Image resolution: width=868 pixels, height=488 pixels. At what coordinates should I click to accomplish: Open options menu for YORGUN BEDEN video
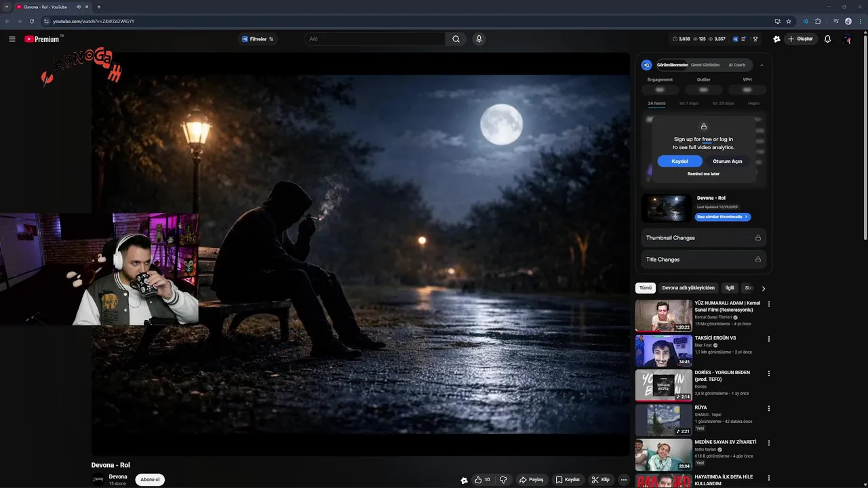[x=768, y=373]
